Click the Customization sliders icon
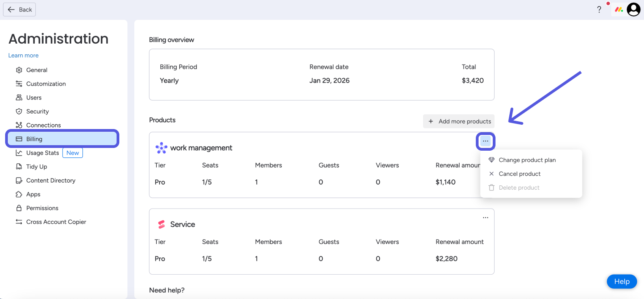This screenshot has width=644, height=299. pos(19,84)
